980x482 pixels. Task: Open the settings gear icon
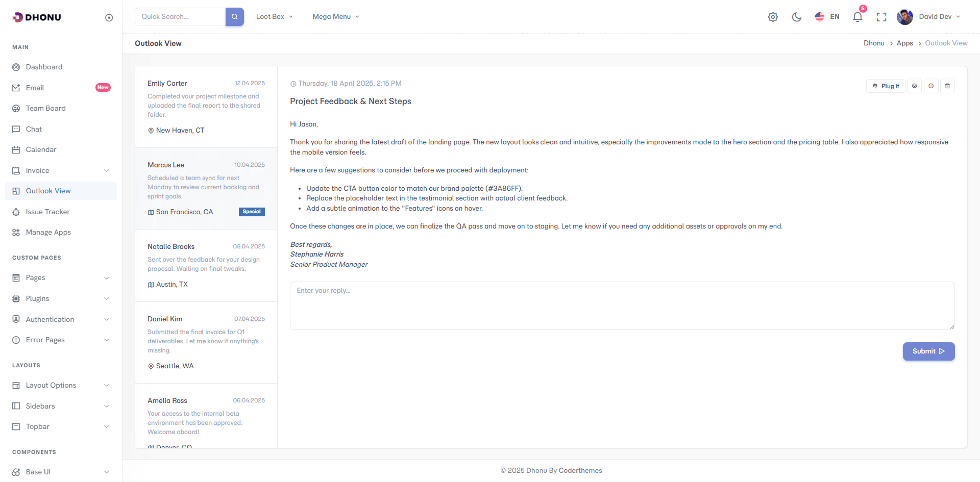pos(773,17)
